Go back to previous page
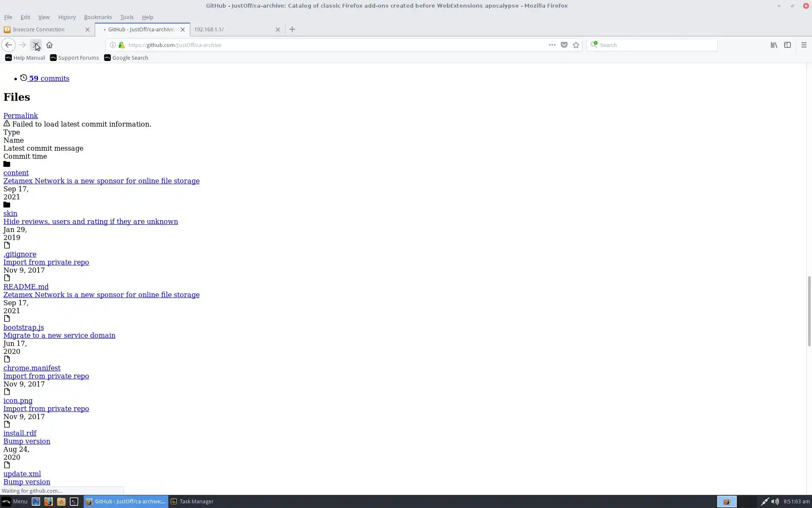This screenshot has height=508, width=812. coord(8,45)
